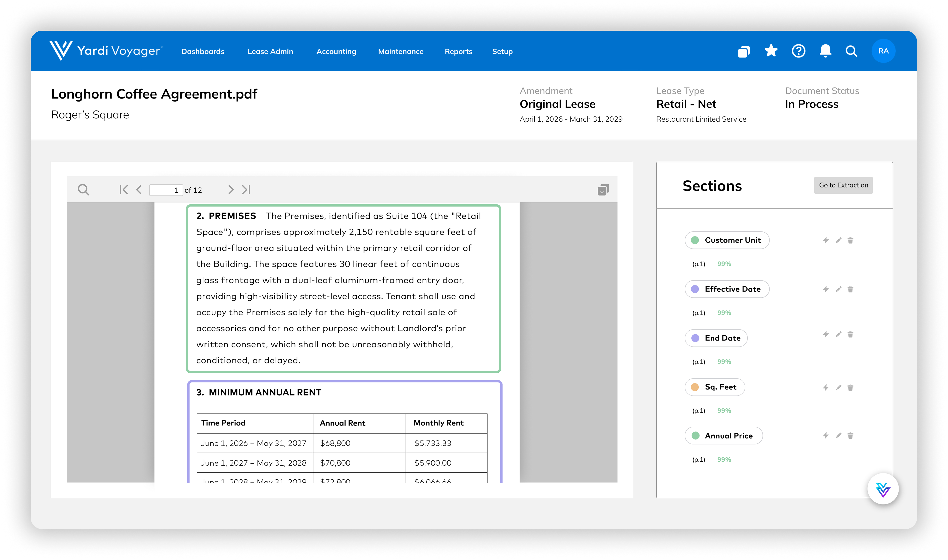
Task: Delete the Customer Unit section
Action: click(x=850, y=240)
